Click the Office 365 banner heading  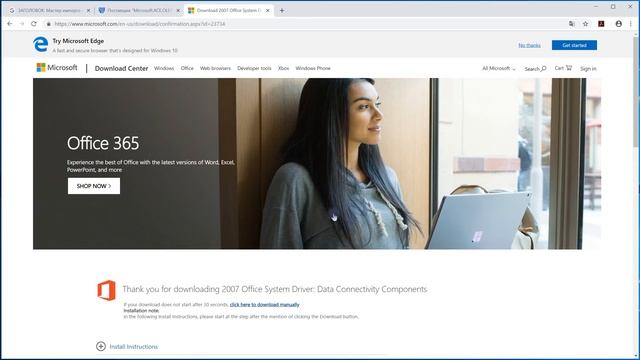coord(103,143)
